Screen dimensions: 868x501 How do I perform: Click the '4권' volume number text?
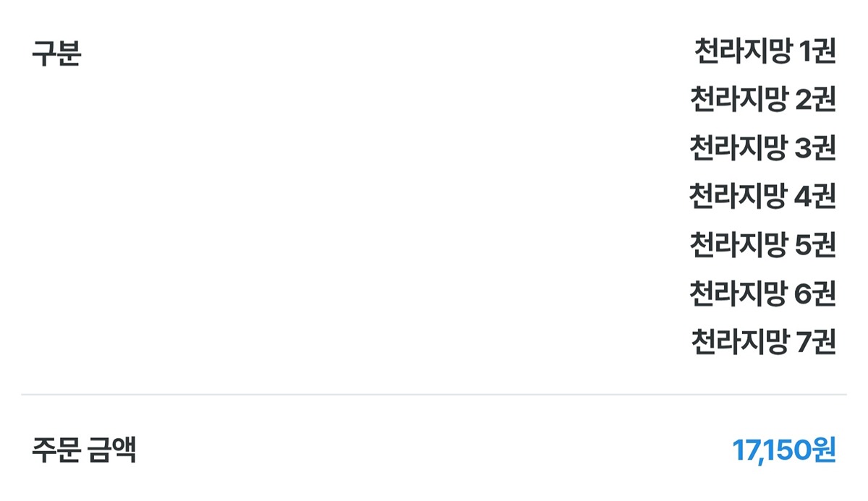point(815,196)
